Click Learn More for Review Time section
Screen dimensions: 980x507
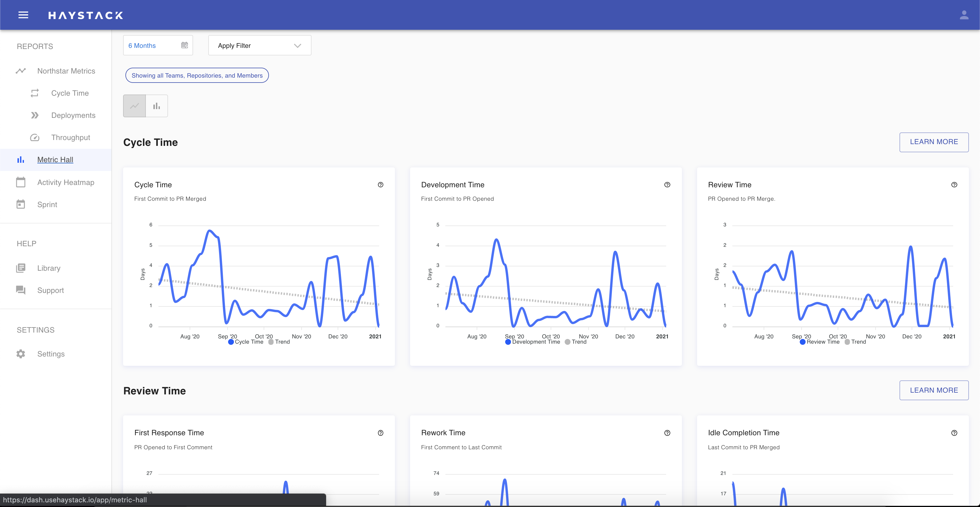click(x=934, y=390)
